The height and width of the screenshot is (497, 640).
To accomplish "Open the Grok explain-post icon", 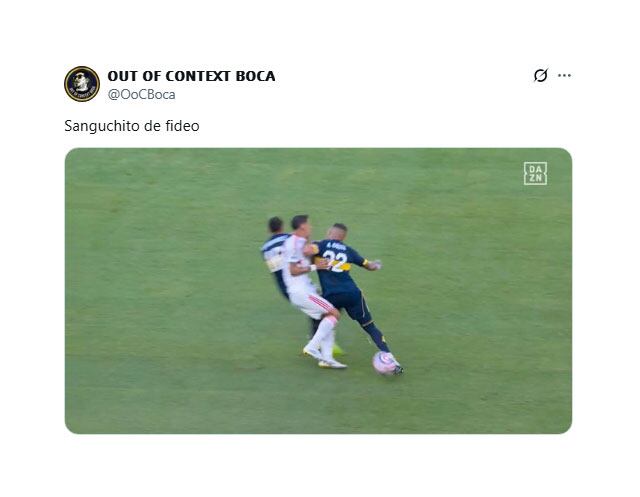I will (x=540, y=75).
